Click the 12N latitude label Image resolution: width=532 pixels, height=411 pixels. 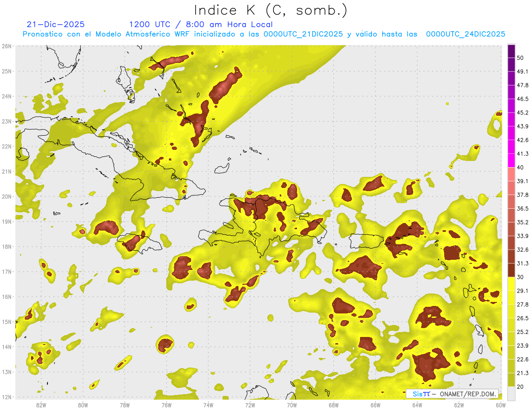point(6,397)
